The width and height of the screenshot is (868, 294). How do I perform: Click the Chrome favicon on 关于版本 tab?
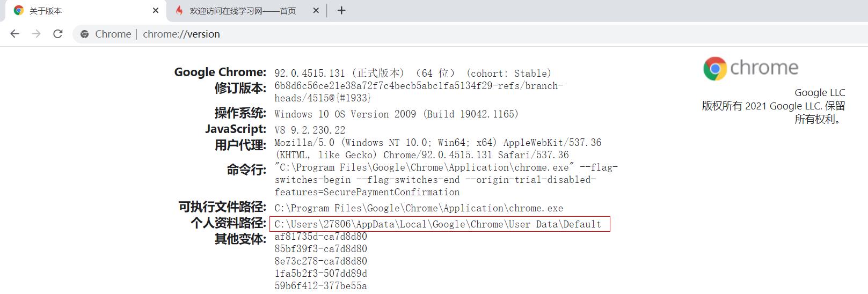(19, 11)
